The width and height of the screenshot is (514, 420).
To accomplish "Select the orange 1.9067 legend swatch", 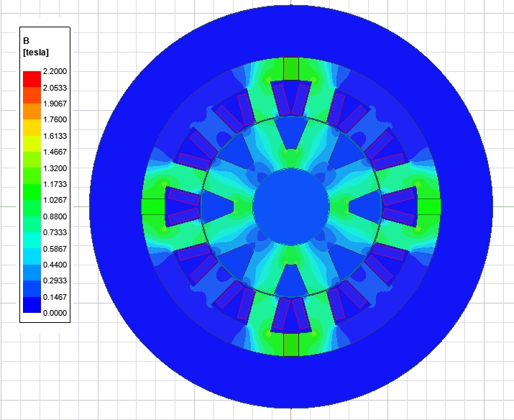I will (x=32, y=111).
